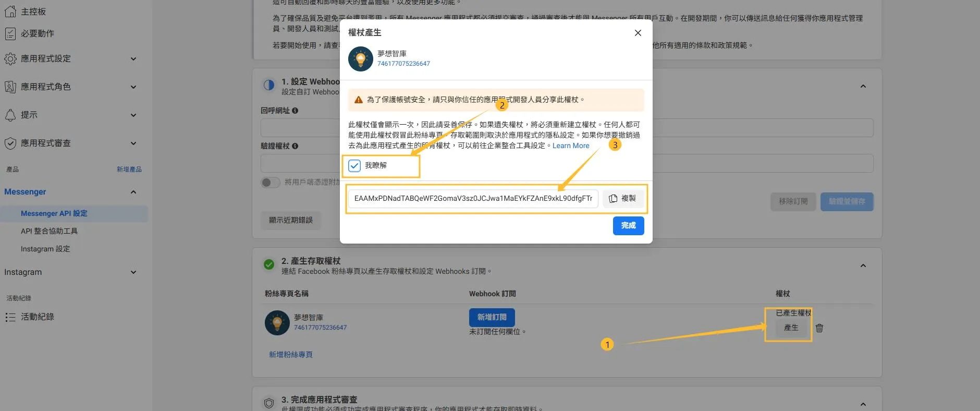Click the Webhook 訂閱 column header
The image size is (980, 411).
[493, 294]
